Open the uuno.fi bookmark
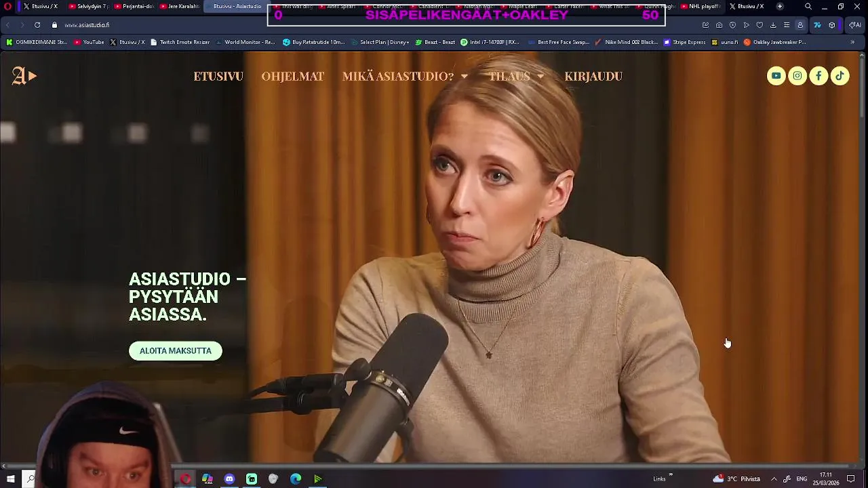The image size is (868, 488). click(x=725, y=42)
